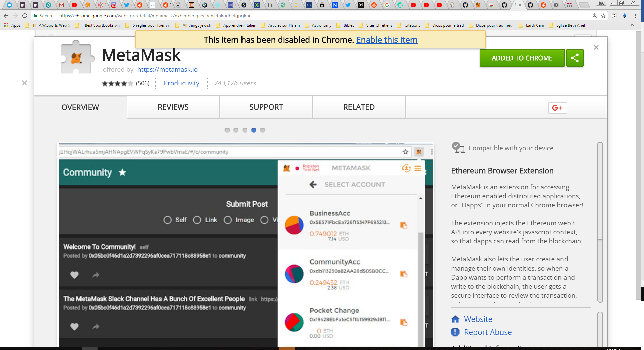This screenshot has height=350, width=644.
Task: Bookmark this page with the star icon
Action: pyautogui.click(x=603, y=16)
